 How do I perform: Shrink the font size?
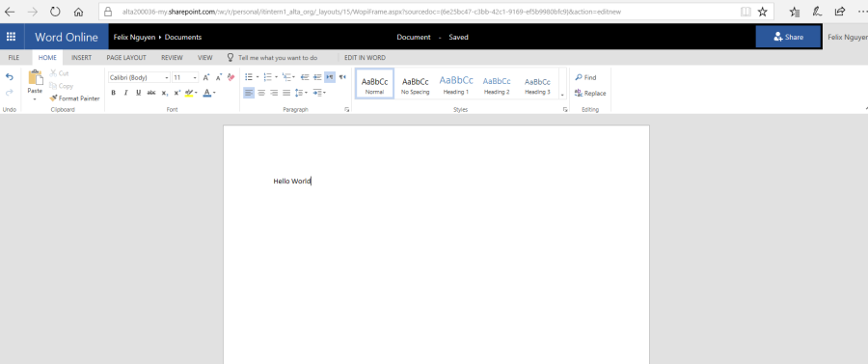[x=219, y=77]
